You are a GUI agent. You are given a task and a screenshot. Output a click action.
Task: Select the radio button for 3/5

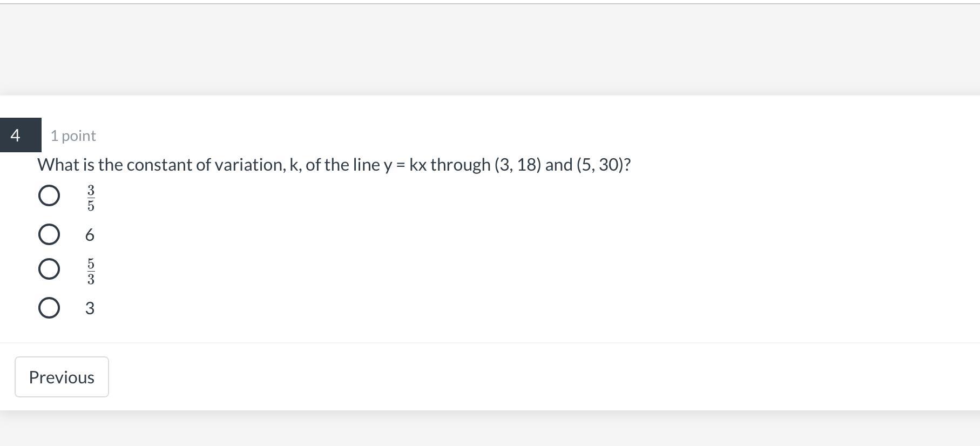coord(49,195)
